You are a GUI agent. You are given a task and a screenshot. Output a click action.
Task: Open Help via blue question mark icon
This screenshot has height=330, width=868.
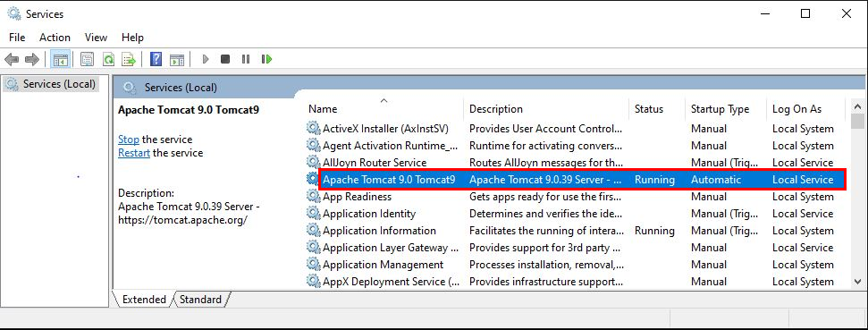coord(156,59)
